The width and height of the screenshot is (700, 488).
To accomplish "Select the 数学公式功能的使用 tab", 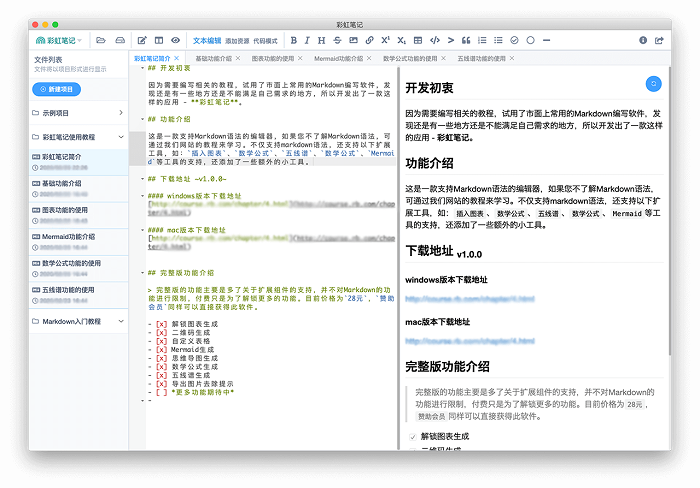I will [x=410, y=58].
